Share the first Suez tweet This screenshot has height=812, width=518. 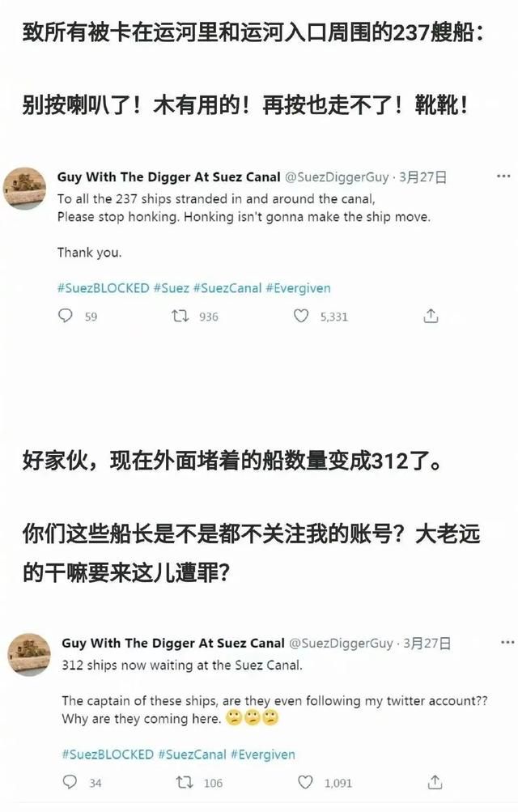point(431,316)
